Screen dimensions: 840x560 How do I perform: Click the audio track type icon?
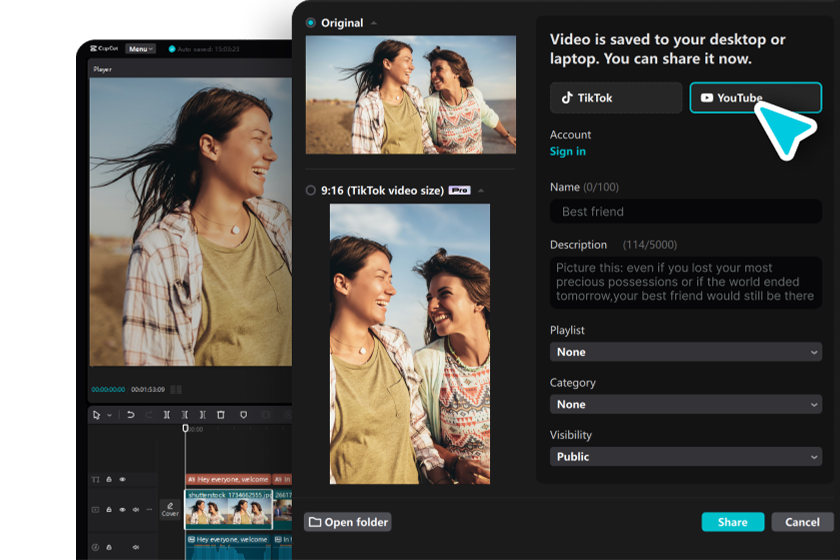coord(95,547)
